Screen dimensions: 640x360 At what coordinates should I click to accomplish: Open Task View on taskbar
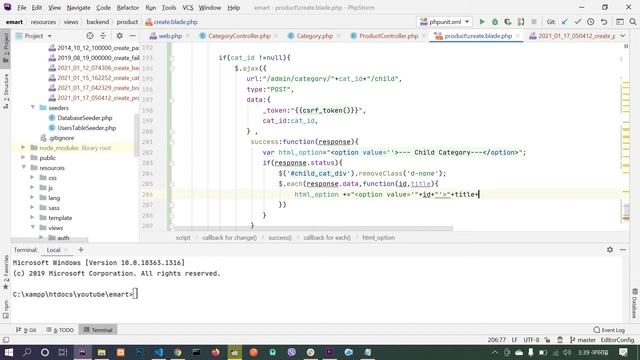(x=63, y=352)
